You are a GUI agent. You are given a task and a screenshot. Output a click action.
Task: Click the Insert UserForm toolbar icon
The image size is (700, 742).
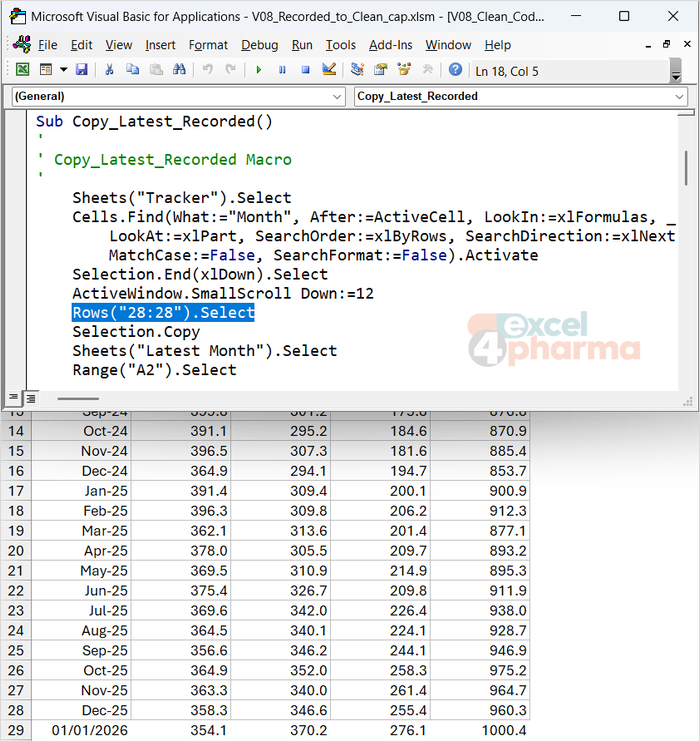46,70
